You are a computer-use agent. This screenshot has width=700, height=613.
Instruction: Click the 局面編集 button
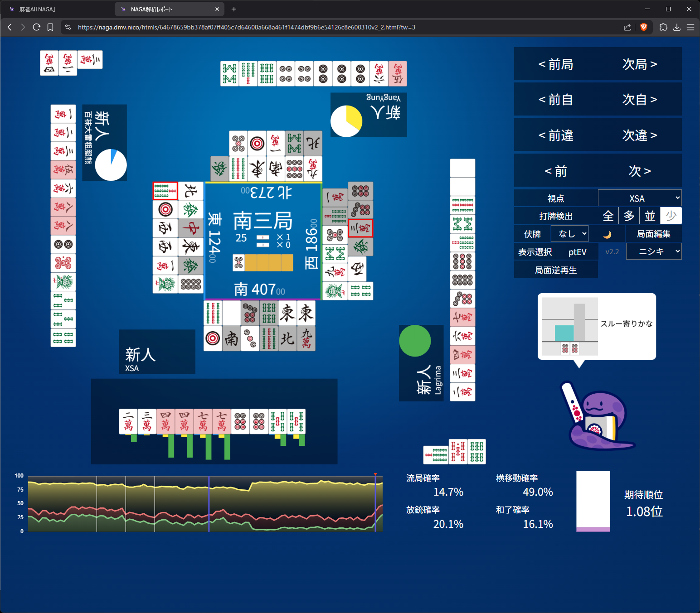(x=653, y=234)
